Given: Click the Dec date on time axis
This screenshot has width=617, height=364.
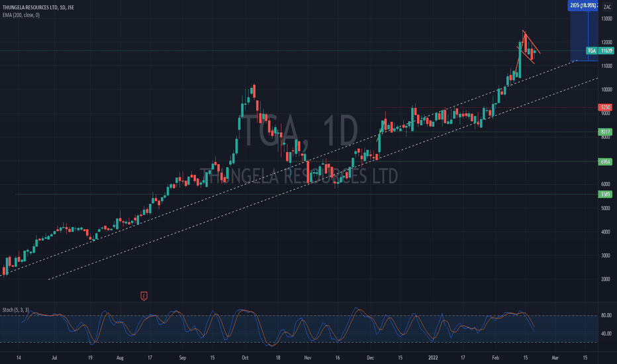Looking at the screenshot, I should (x=370, y=357).
